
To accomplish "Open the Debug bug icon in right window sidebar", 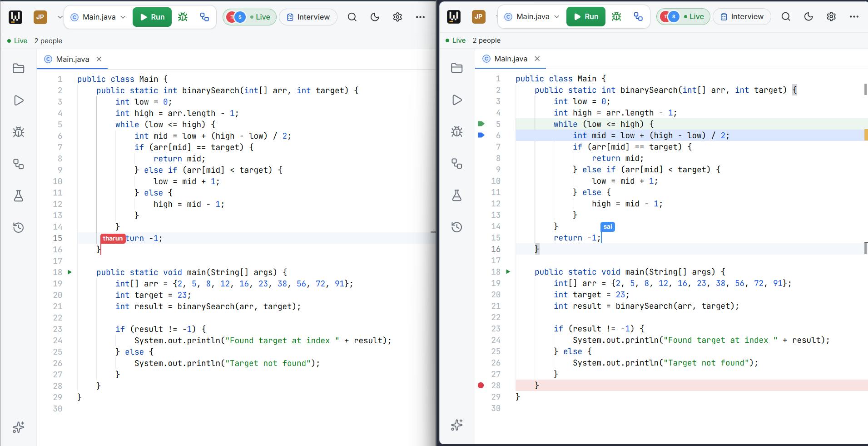I will [457, 132].
